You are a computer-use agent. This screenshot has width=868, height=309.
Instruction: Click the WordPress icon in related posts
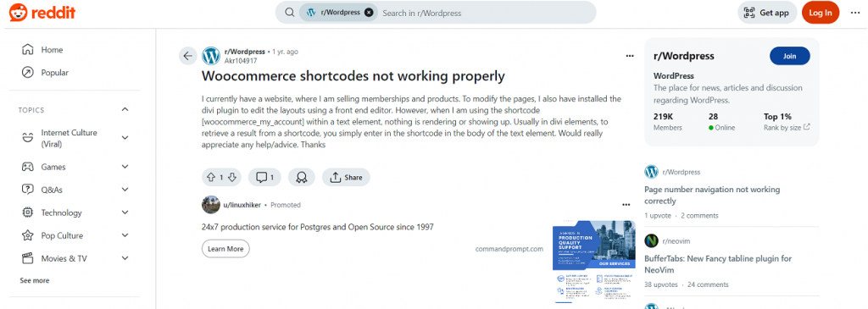(x=651, y=172)
